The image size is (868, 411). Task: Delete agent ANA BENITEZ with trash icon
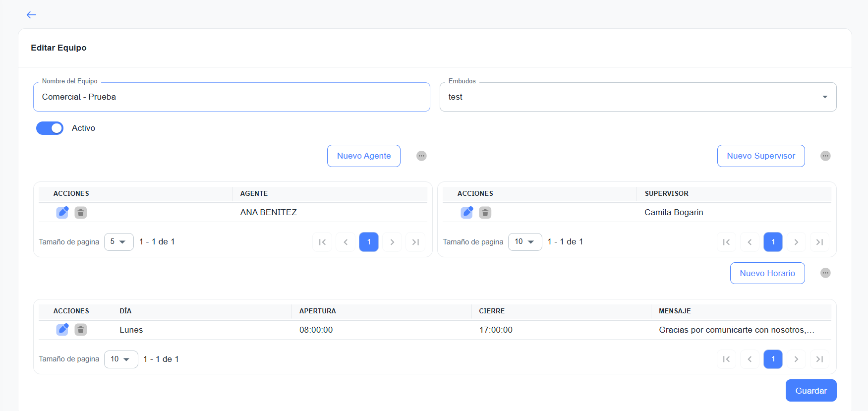tap(81, 213)
